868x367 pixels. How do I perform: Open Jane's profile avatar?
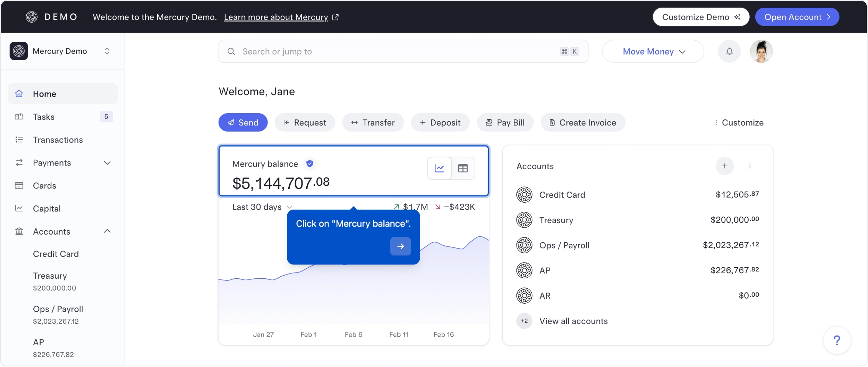click(761, 51)
